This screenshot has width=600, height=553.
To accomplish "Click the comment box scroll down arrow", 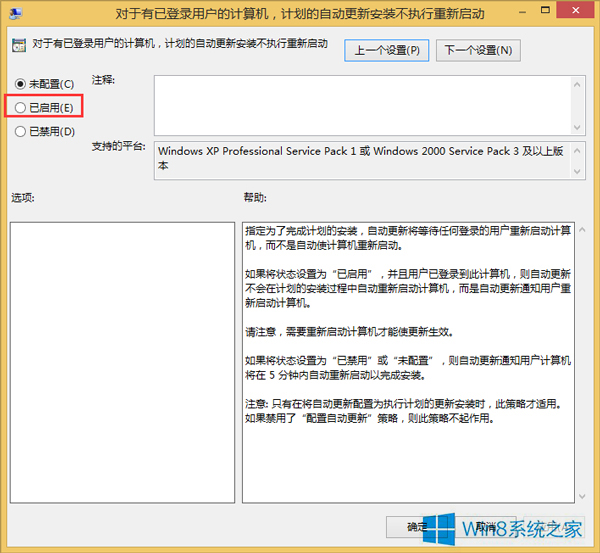I will 577,127.
